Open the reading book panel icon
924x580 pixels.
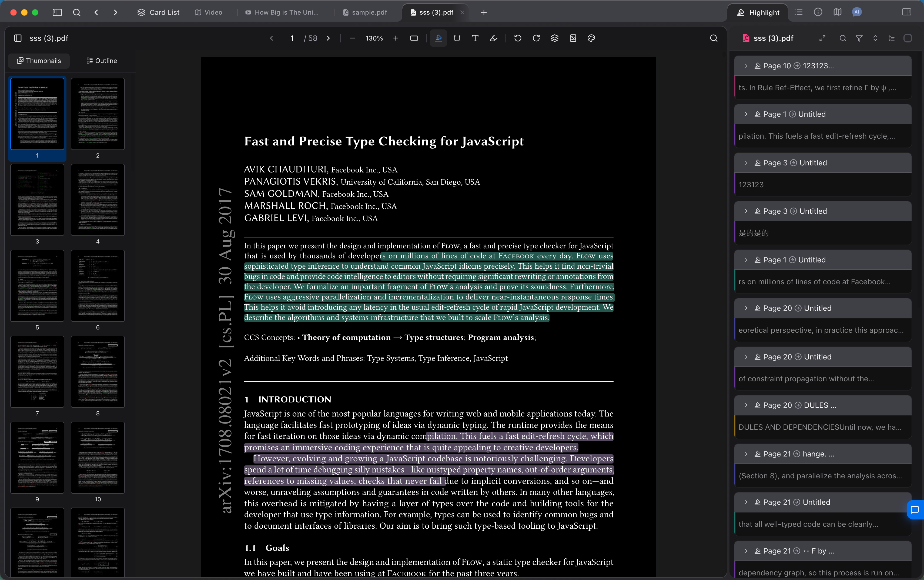(x=837, y=12)
